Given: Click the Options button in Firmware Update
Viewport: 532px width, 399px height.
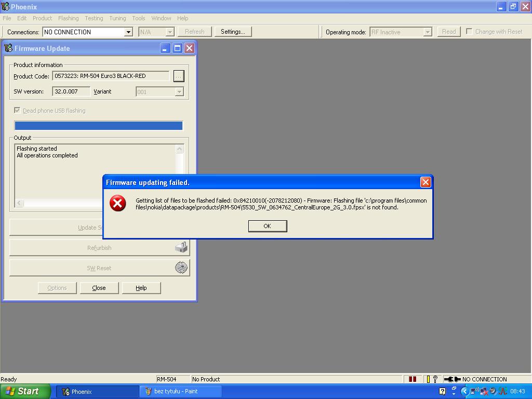Looking at the screenshot, I should tap(57, 288).
